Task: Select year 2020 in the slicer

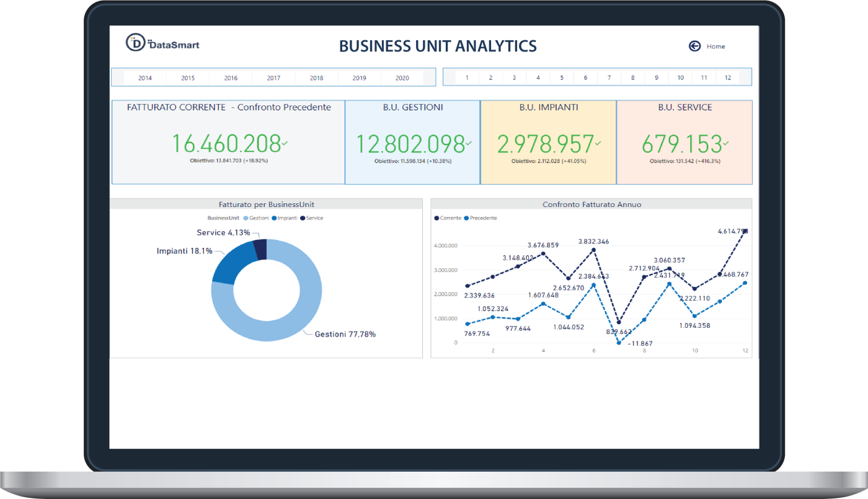Action: pyautogui.click(x=402, y=78)
